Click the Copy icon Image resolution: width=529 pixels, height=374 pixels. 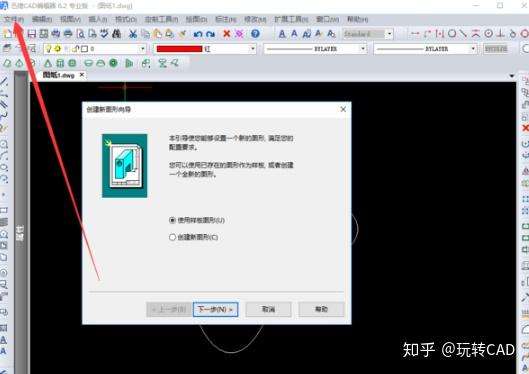tap(145, 34)
